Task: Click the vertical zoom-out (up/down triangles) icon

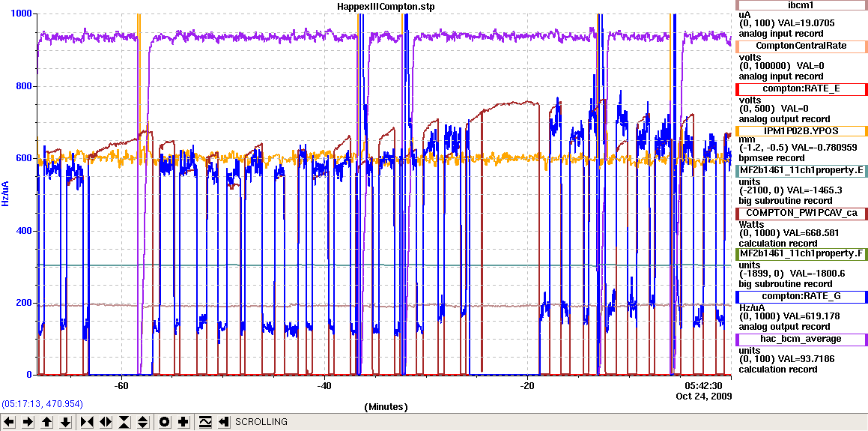Action: pyautogui.click(x=143, y=422)
